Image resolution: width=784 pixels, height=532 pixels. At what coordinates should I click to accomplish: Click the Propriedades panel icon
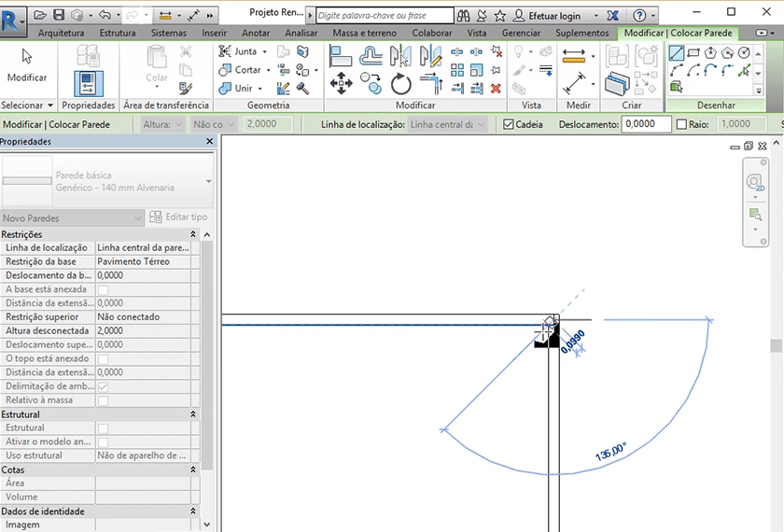(x=89, y=84)
